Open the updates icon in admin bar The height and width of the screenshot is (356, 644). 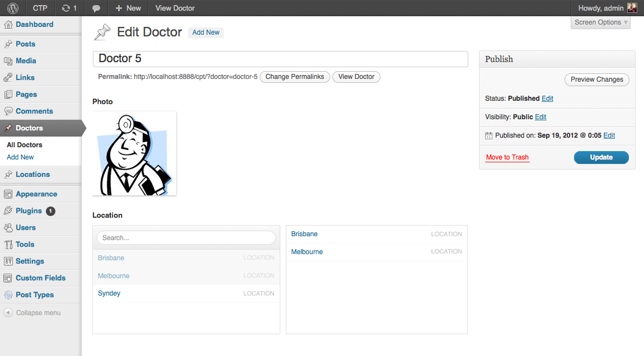(x=65, y=8)
